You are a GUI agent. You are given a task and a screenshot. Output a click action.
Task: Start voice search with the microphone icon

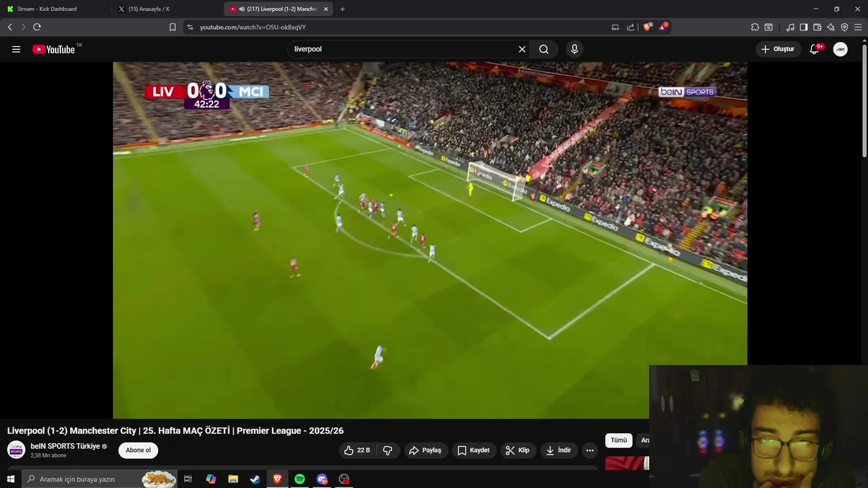click(x=574, y=49)
